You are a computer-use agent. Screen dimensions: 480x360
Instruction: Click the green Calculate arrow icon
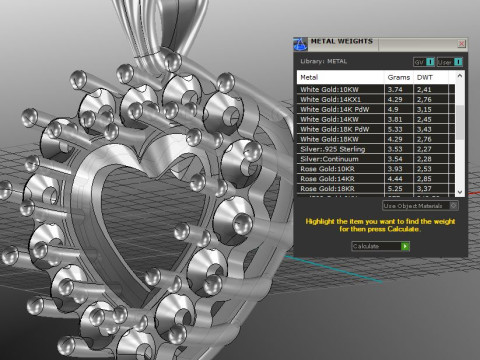(405, 246)
